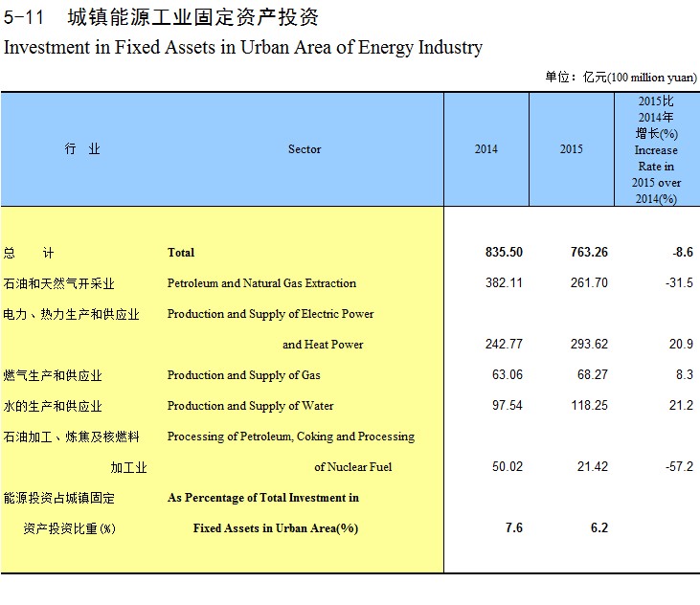This screenshot has width=700, height=605.
Task: Select the increase rate 8.3
Action: pos(685,375)
